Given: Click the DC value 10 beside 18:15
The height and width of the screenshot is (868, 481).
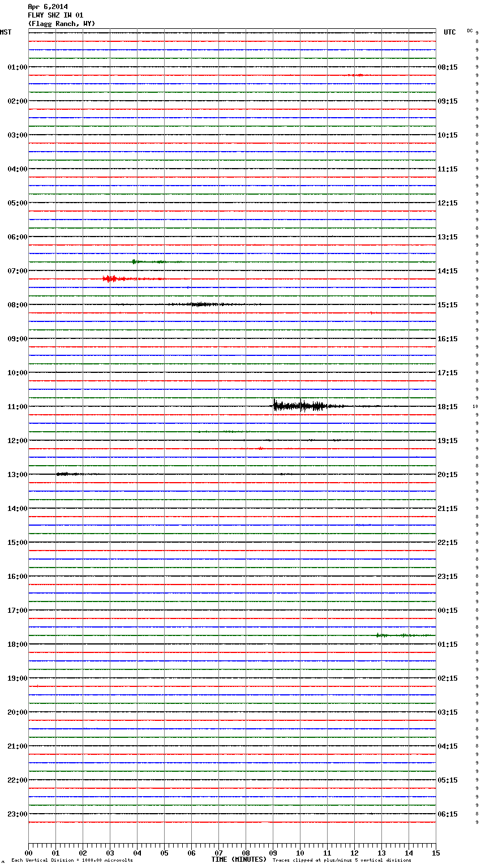Looking at the screenshot, I should coord(475,406).
